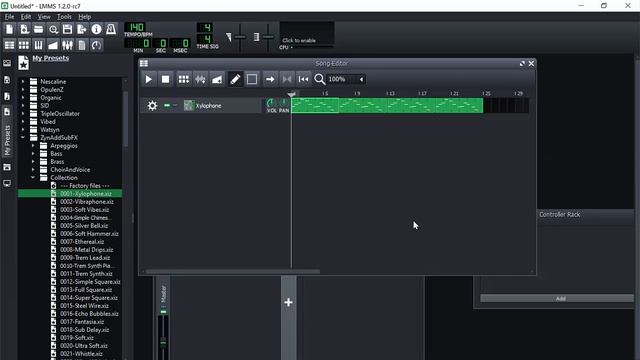
Task: Create a new project from the toolbar
Action: pyautogui.click(x=9, y=29)
